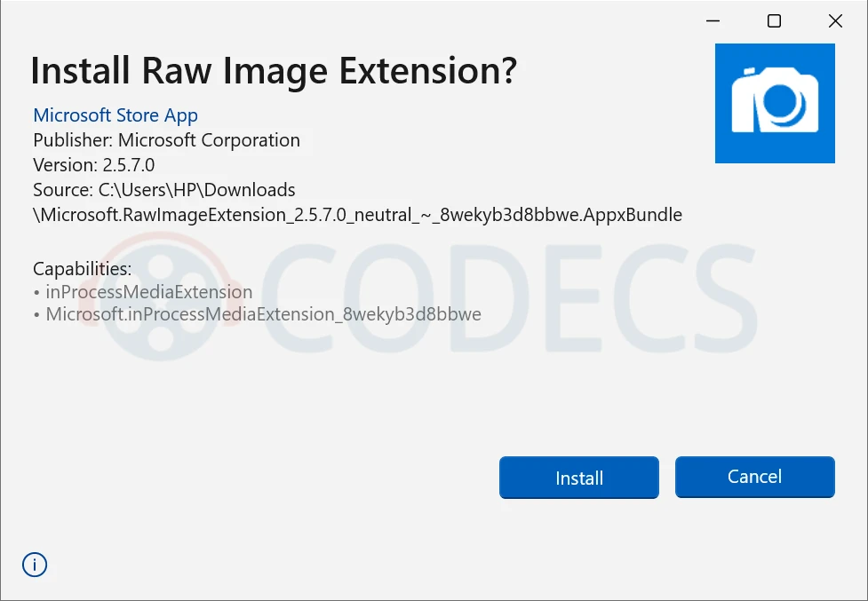Close the installer dialog window

tap(835, 21)
